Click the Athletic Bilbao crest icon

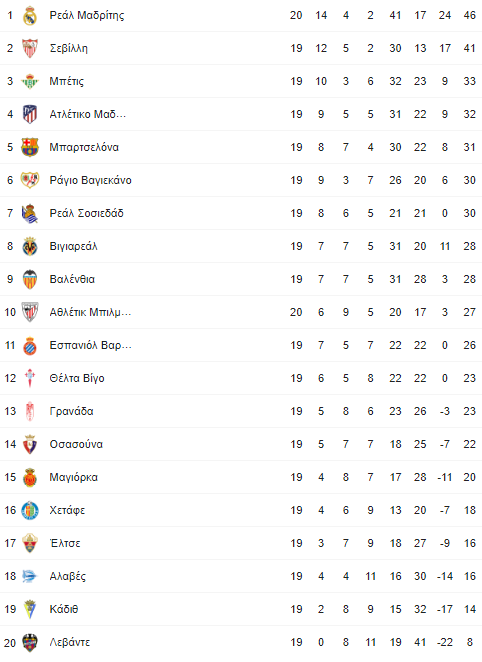[30, 312]
